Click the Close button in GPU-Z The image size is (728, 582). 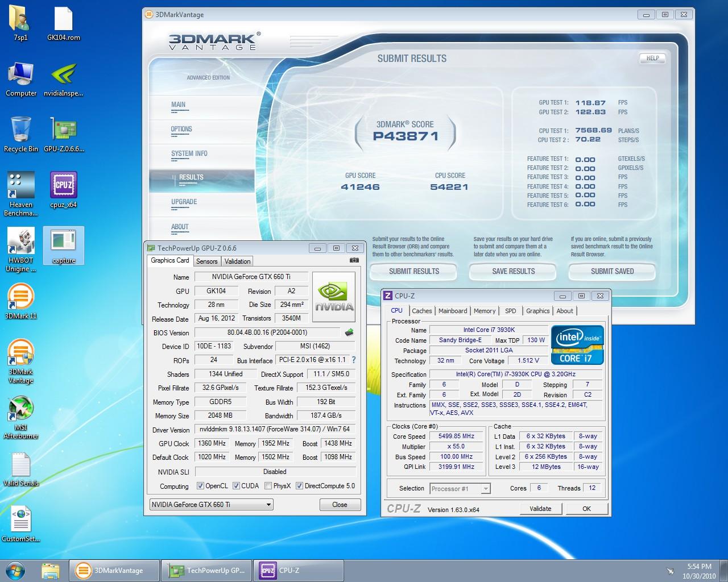(340, 504)
